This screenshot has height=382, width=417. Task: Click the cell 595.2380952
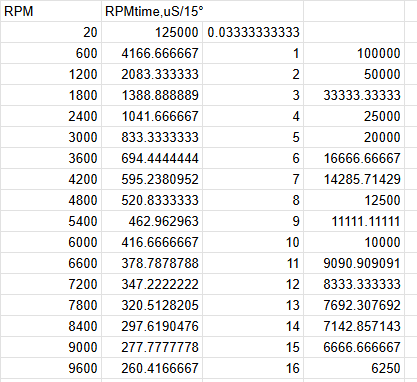152,179
